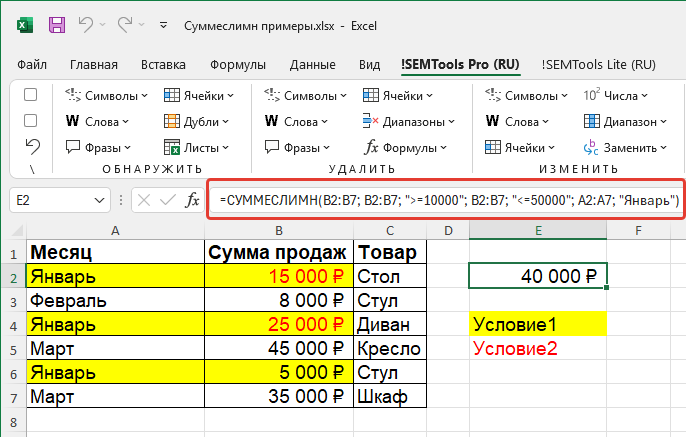Tick the second checkbox at ribbon left
The height and width of the screenshot is (437, 686).
pyautogui.click(x=30, y=121)
